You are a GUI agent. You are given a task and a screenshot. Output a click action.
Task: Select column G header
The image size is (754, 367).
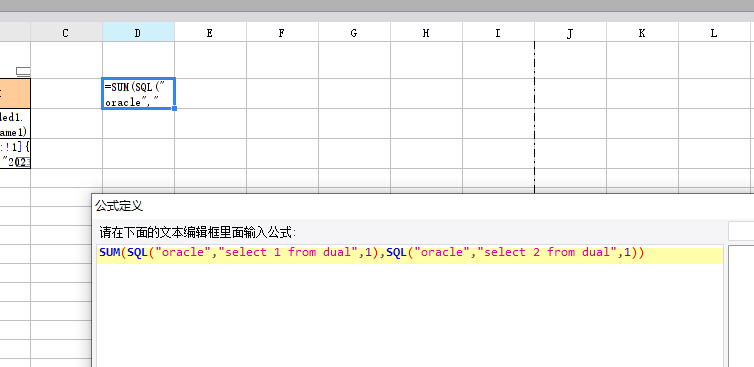(354, 32)
